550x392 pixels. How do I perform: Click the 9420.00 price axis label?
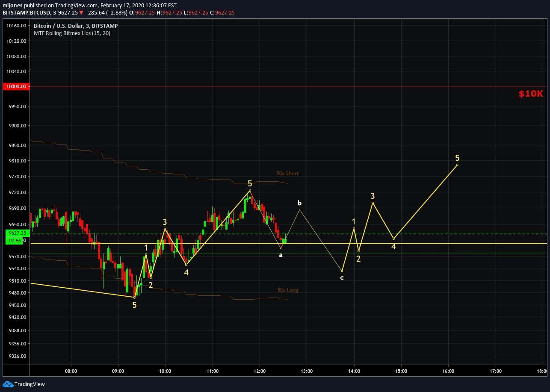coord(18,317)
